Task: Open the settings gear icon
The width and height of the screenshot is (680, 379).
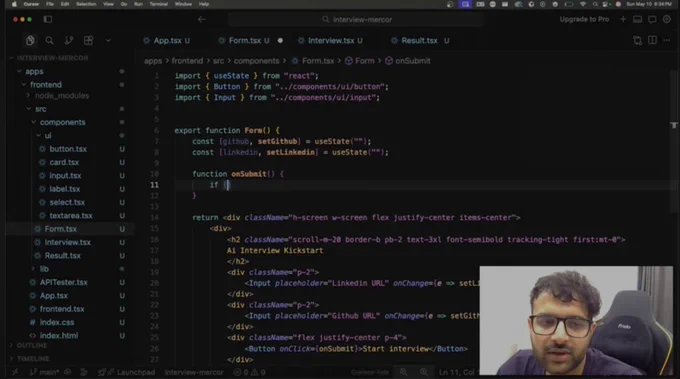Action: pyautogui.click(x=667, y=20)
